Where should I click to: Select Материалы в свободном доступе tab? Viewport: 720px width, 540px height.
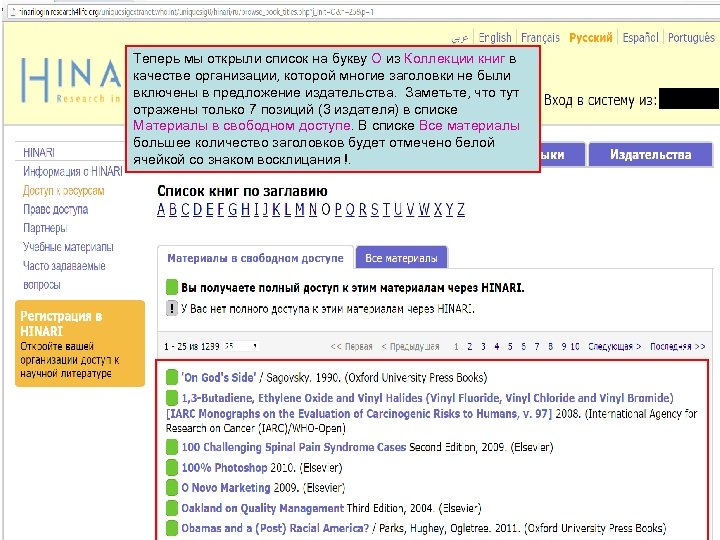click(255, 258)
